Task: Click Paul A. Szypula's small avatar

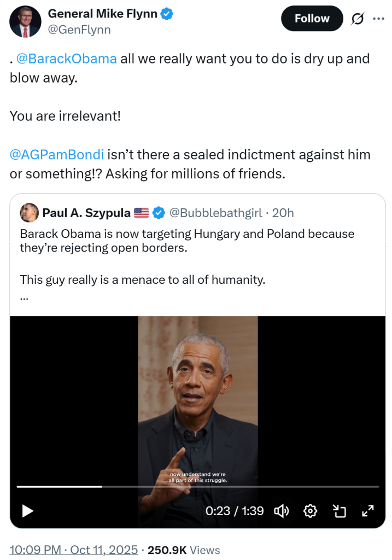Action: click(28, 212)
